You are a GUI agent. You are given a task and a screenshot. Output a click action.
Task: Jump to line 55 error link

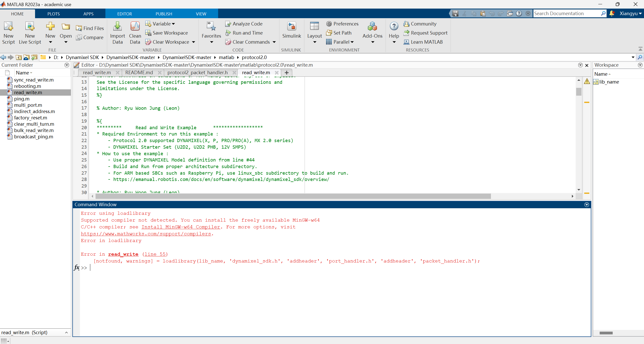coord(155,254)
